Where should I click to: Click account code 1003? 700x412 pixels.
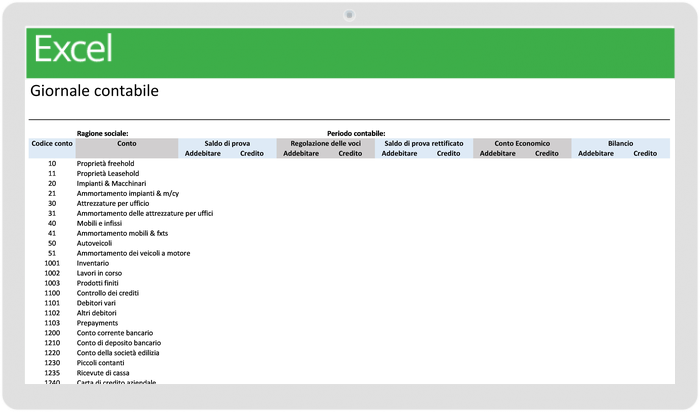(52, 283)
